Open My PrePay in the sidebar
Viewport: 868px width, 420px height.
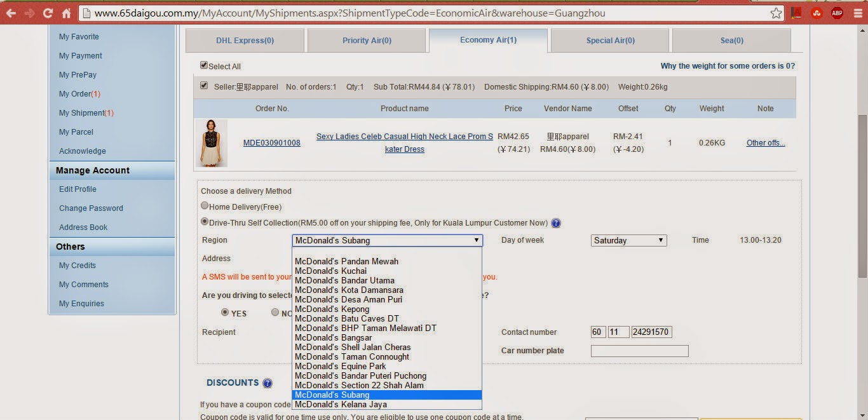(78, 75)
